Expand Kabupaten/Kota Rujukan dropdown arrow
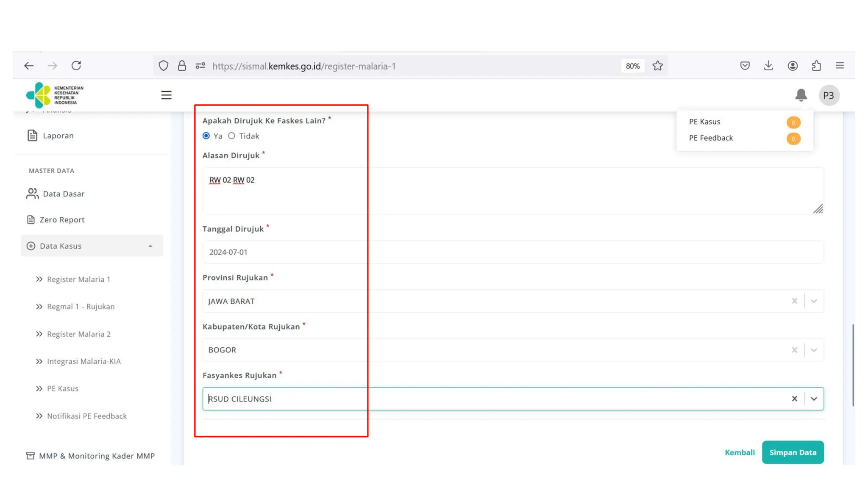 (x=814, y=350)
